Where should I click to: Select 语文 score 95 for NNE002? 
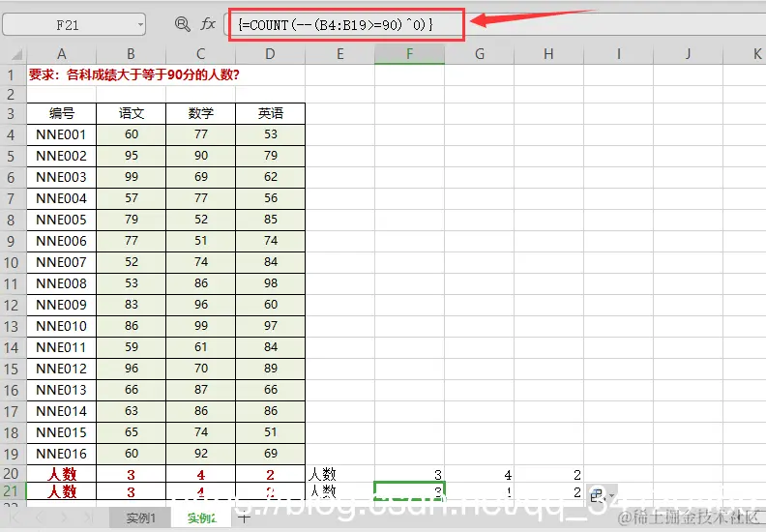point(131,156)
